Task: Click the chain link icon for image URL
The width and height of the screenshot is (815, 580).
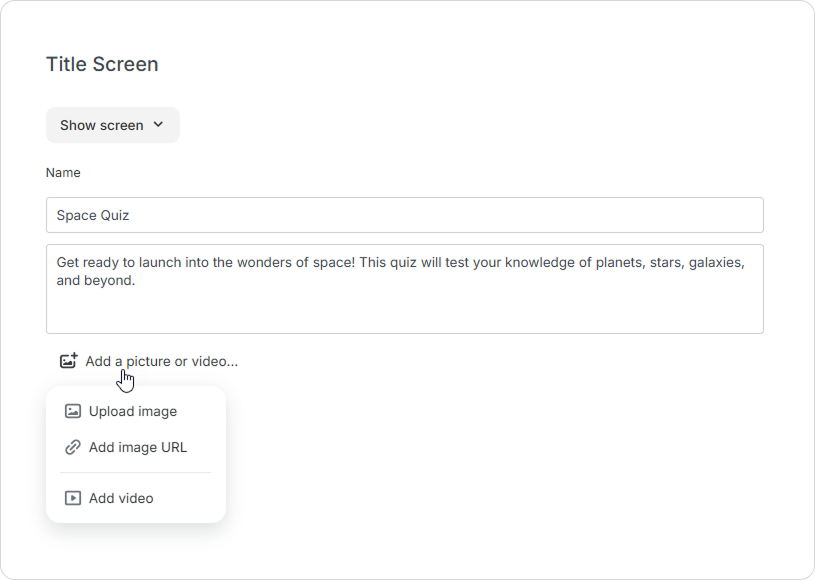Action: point(73,447)
